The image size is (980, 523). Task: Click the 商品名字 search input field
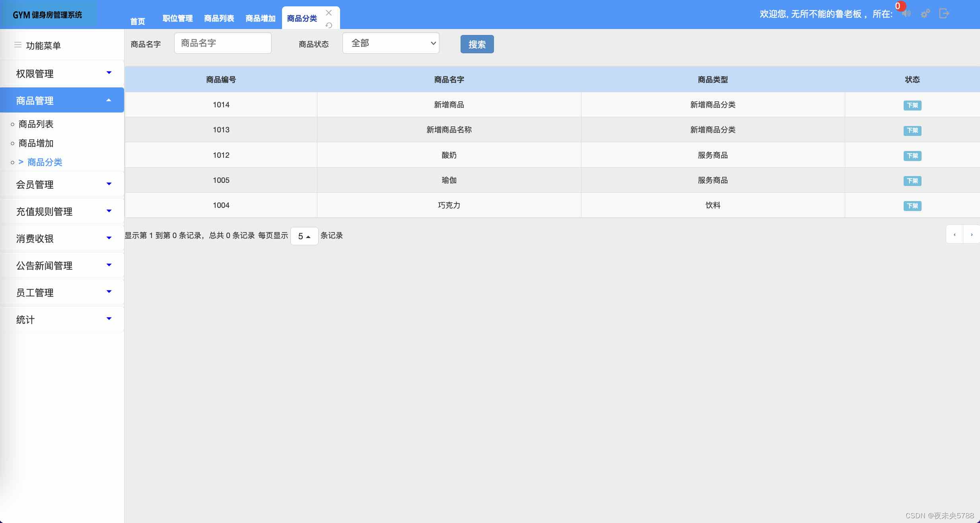pyautogui.click(x=223, y=43)
